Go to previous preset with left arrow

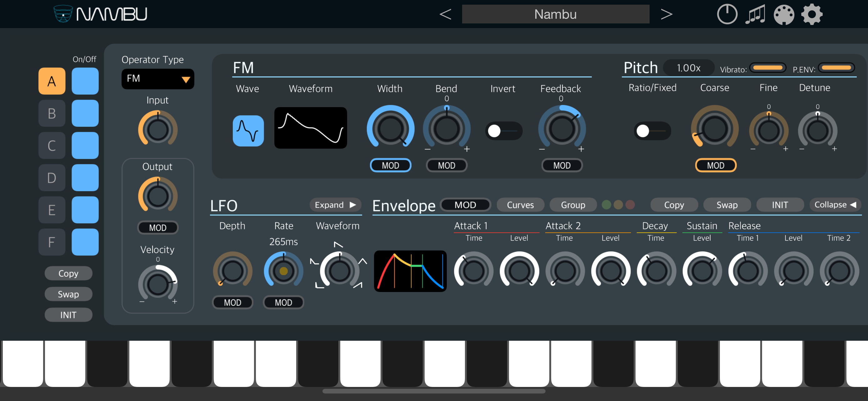(x=445, y=14)
